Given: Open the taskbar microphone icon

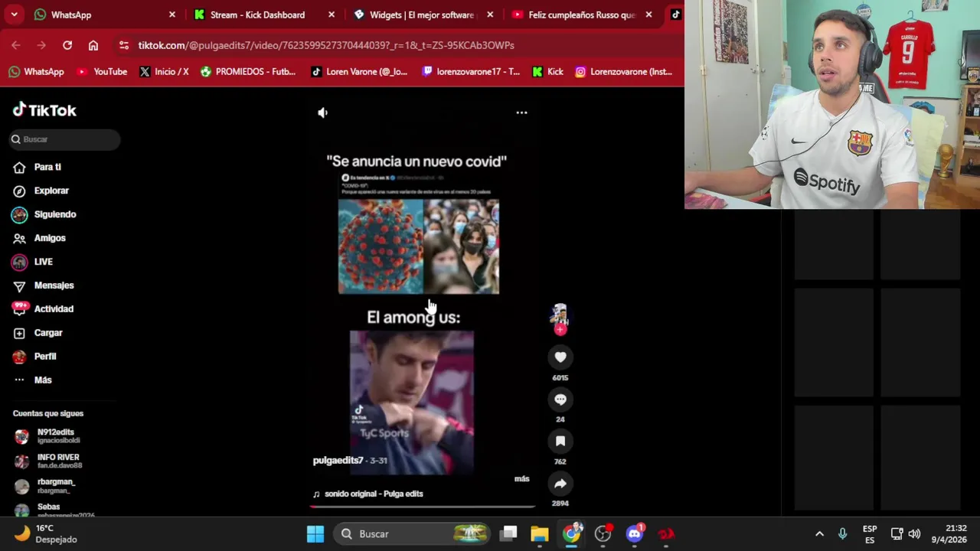Looking at the screenshot, I should [x=842, y=534].
